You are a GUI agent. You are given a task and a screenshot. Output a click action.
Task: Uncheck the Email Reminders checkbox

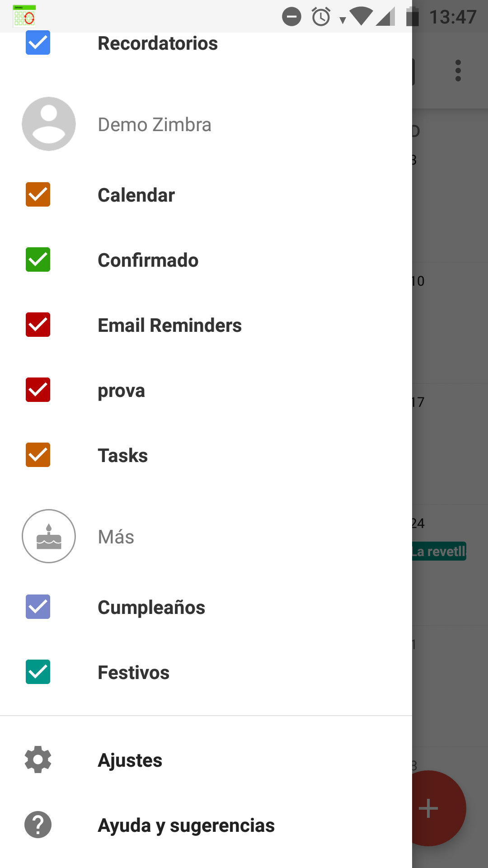tap(38, 325)
